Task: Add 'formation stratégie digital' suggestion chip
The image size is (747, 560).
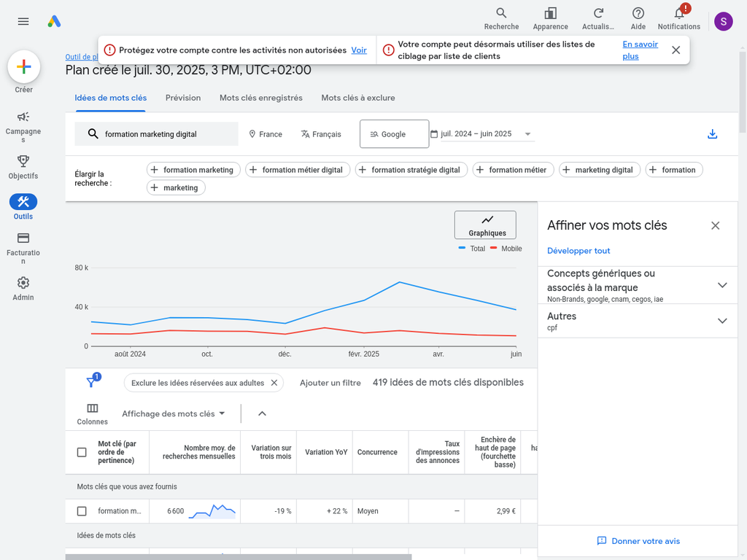Action: [x=411, y=170]
